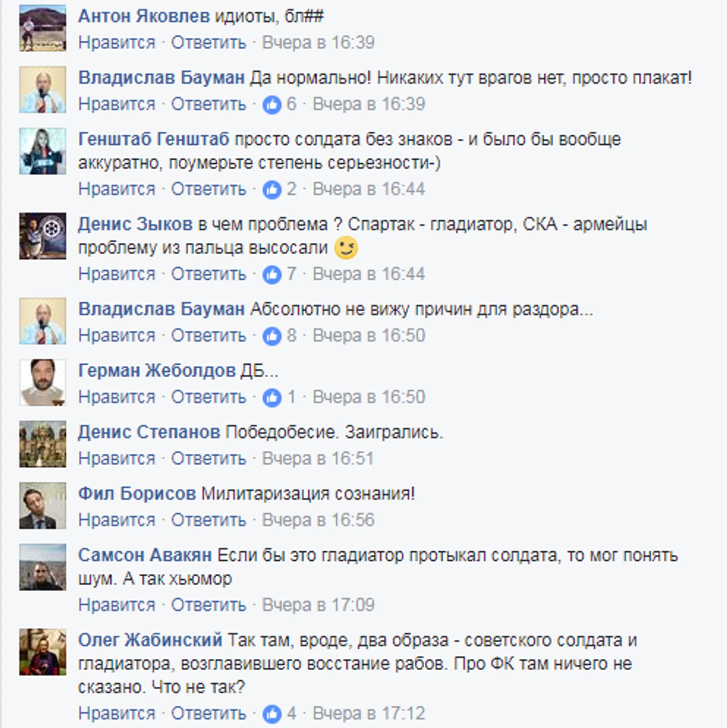Screen dimensions: 727x728
Task: Open the 7 likes icon on Денис Зыков's comment
Action: click(272, 275)
